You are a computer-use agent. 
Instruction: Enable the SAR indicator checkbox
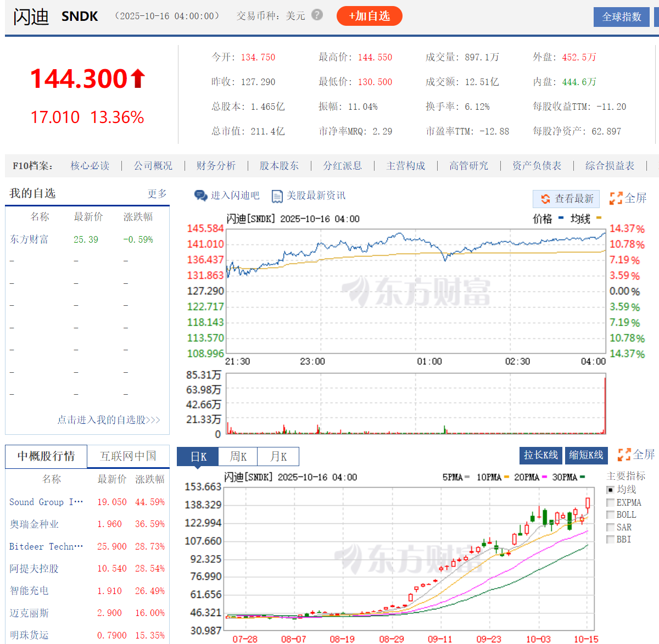(x=610, y=527)
